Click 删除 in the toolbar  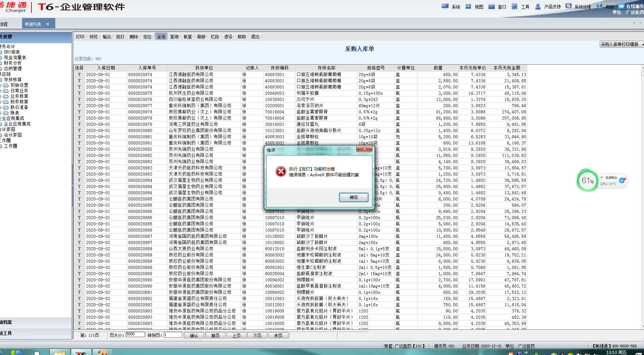pos(134,37)
